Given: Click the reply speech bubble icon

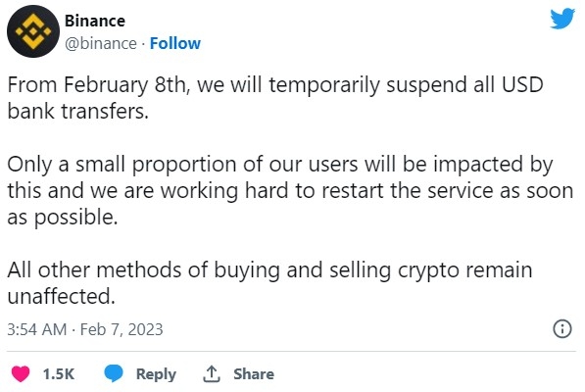Looking at the screenshot, I should click(x=114, y=373).
